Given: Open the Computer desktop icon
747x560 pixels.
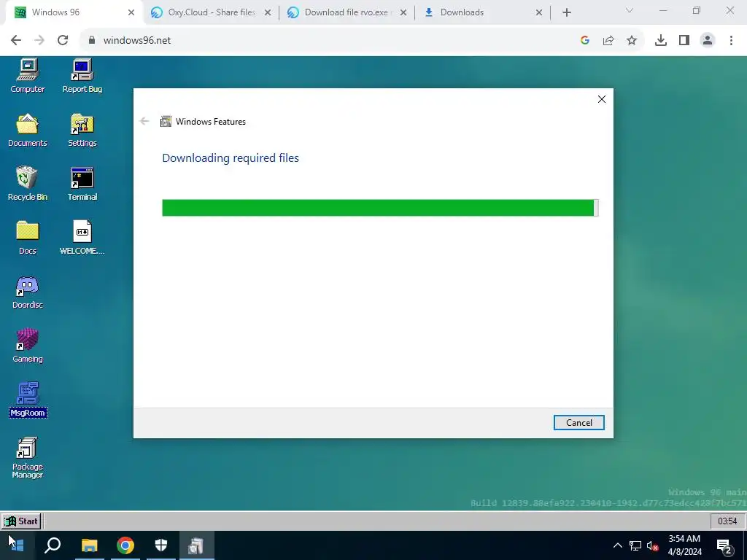Looking at the screenshot, I should click(27, 76).
